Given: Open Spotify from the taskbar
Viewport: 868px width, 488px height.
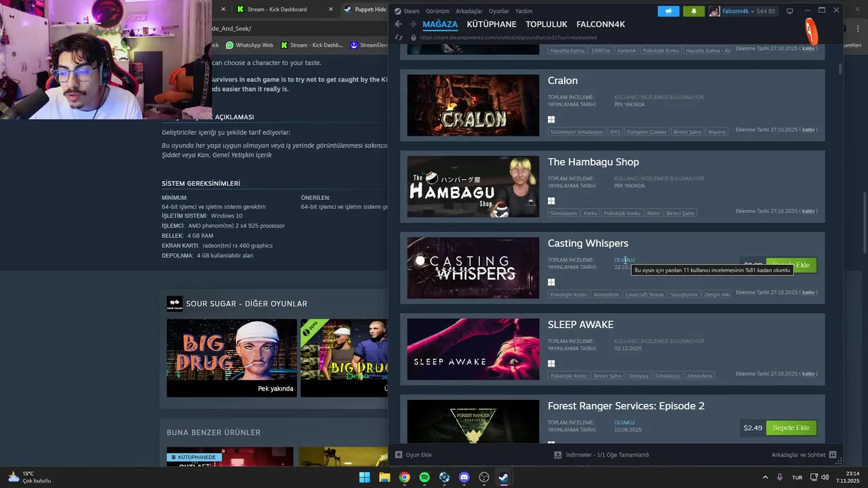Looking at the screenshot, I should 425,477.
